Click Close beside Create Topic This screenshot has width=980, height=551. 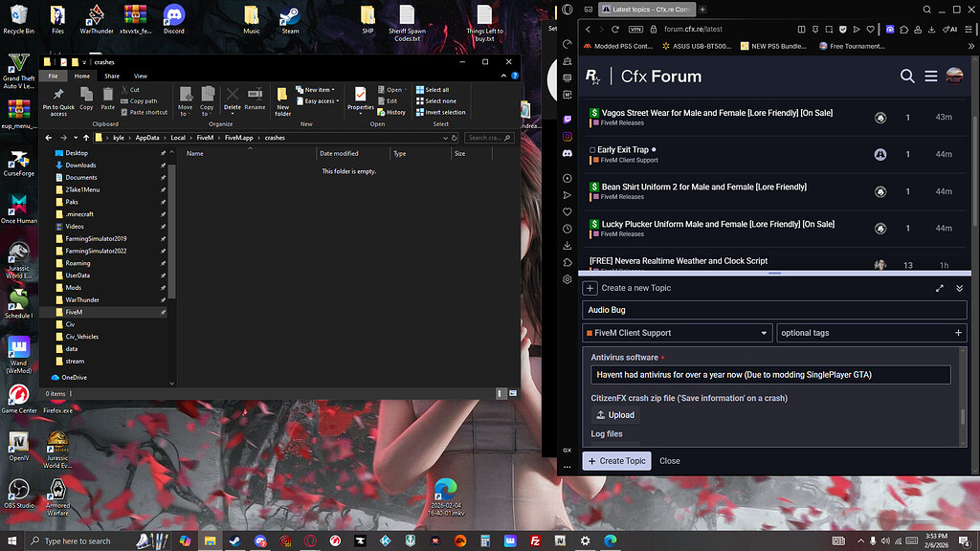pyautogui.click(x=669, y=461)
